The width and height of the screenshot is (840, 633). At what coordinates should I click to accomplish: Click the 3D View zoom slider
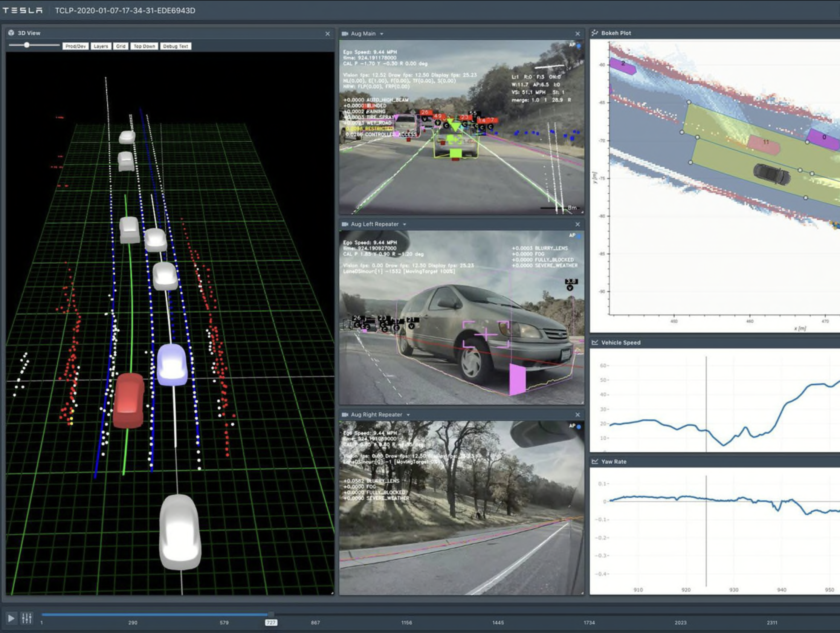pos(27,45)
